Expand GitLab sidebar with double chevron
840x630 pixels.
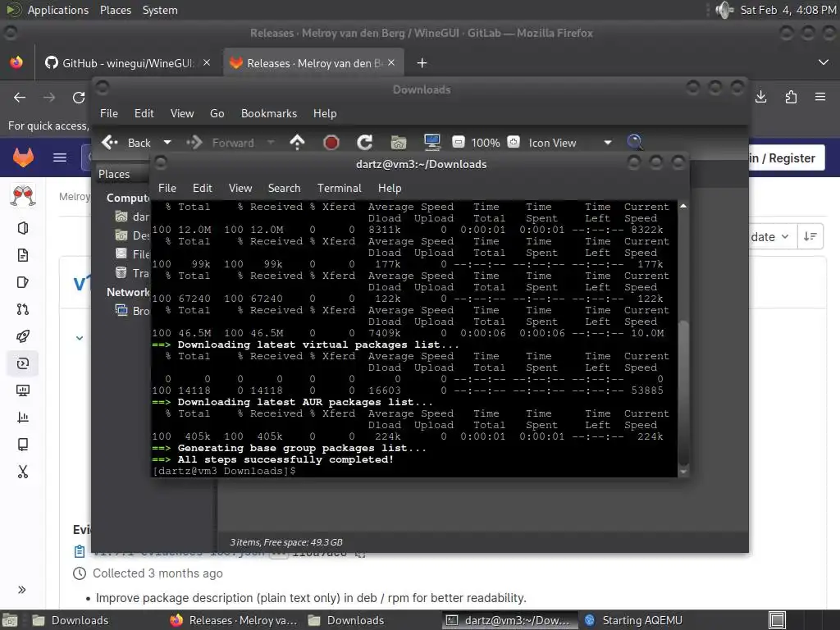coord(22,590)
